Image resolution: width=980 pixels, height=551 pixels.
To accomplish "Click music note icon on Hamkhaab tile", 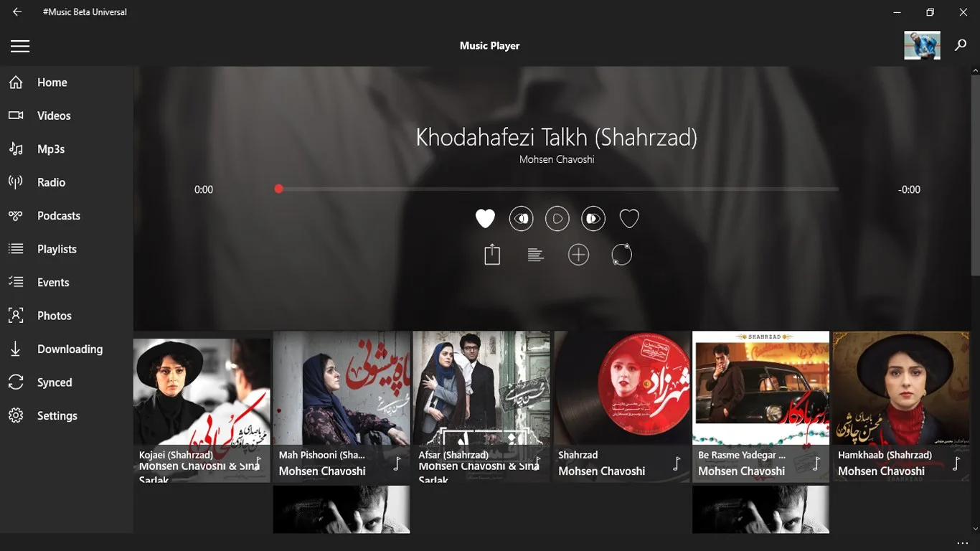I will click(x=956, y=463).
